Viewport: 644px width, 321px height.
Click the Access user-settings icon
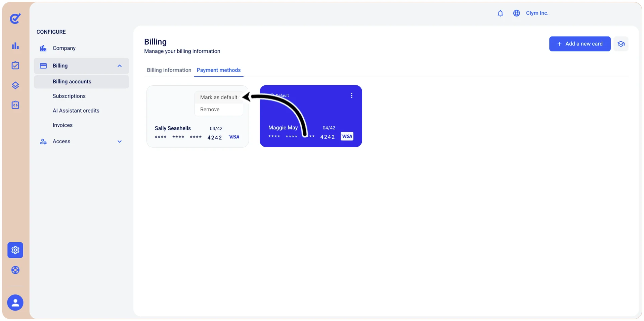click(43, 142)
